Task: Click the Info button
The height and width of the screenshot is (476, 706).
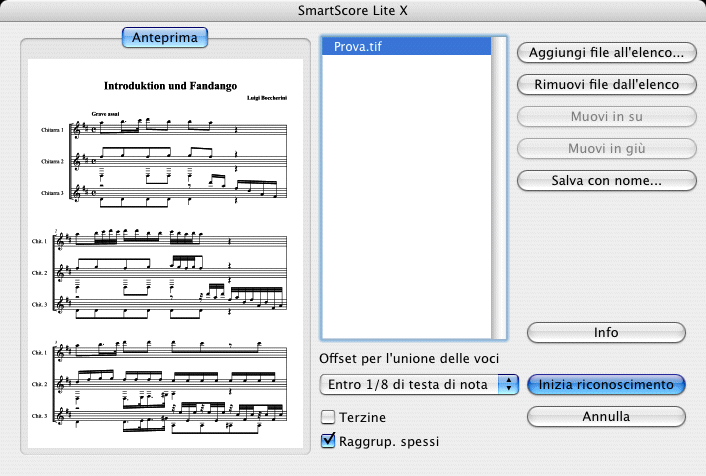Action: click(605, 332)
